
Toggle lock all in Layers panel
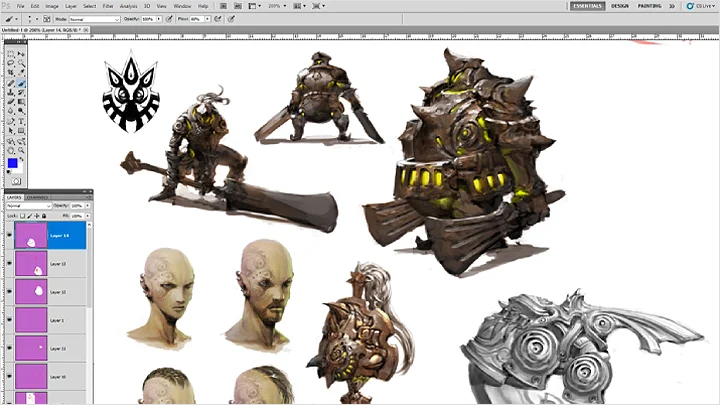[44, 216]
